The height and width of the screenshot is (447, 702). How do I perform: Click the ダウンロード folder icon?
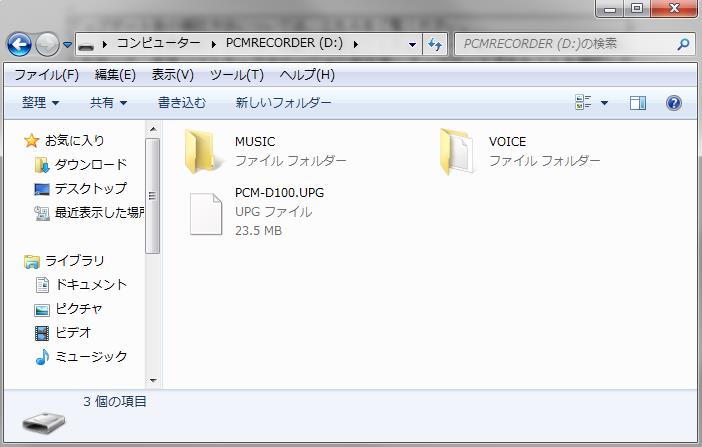[x=42, y=165]
